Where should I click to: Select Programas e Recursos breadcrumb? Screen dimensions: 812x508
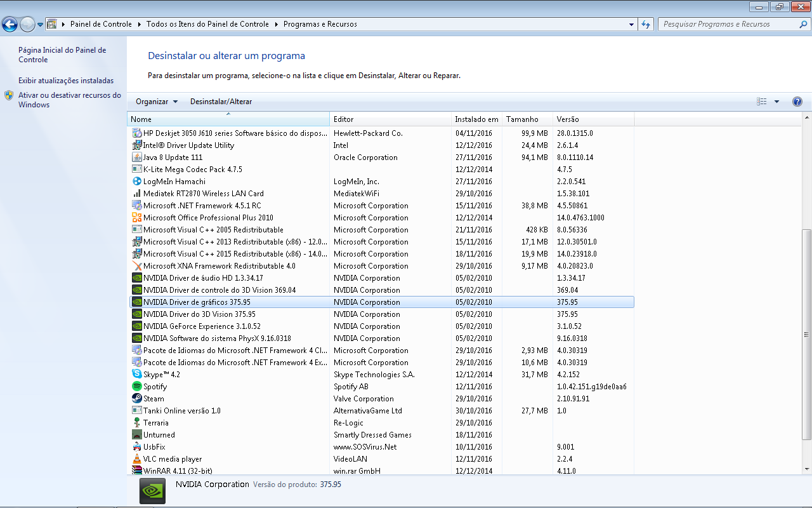click(320, 24)
